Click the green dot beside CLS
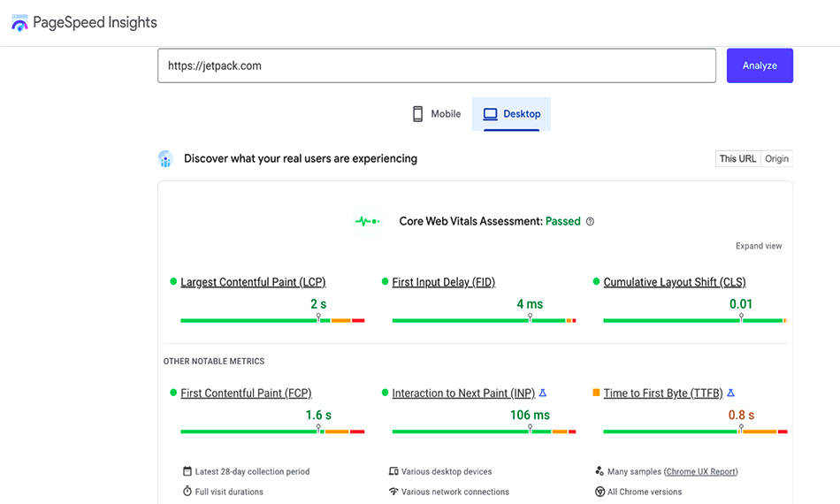Screen dimensions: 840x504 [596, 281]
